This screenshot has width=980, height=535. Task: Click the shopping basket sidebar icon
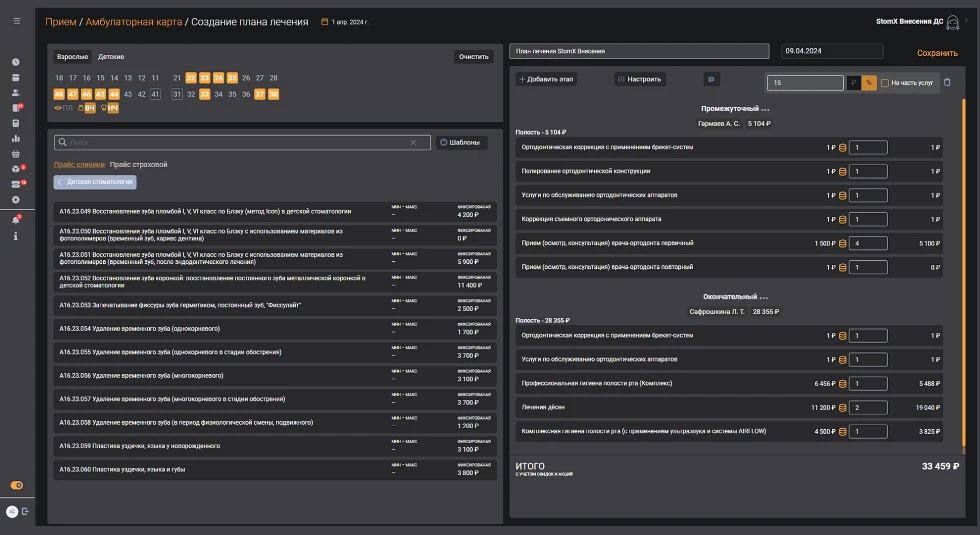coord(16,154)
